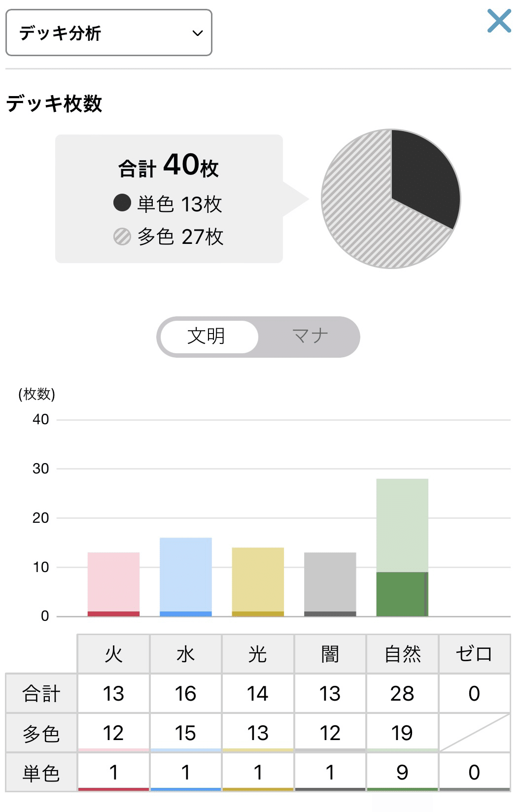Click the green 自然 bar
Viewport: 523px width, 812px height.
pyautogui.click(x=402, y=547)
